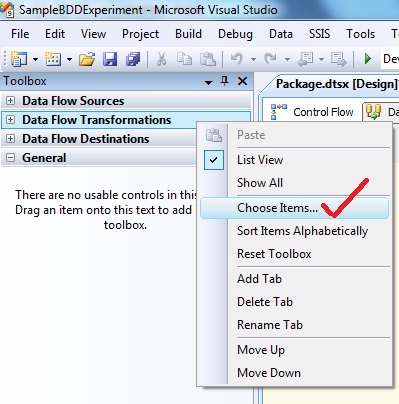
Task: Click the New Project toolbar icon
Action: click(x=19, y=59)
